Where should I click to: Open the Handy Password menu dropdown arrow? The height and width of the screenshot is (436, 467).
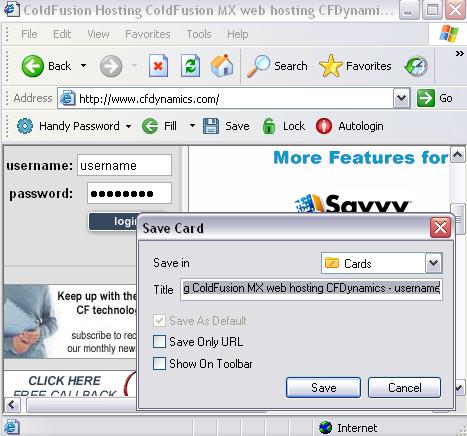[x=128, y=126]
